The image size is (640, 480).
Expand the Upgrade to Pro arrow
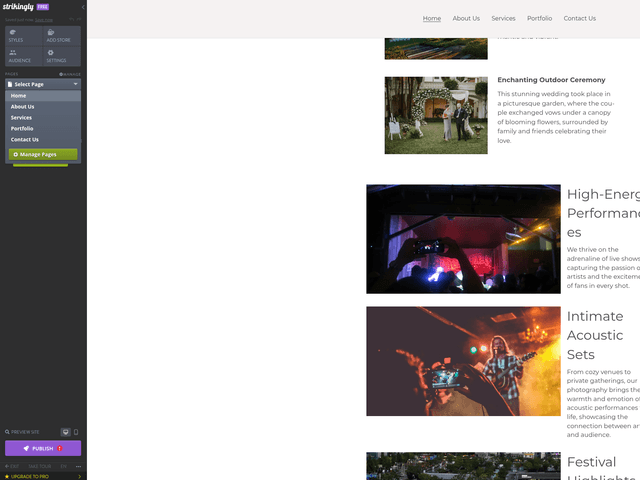pos(80,476)
